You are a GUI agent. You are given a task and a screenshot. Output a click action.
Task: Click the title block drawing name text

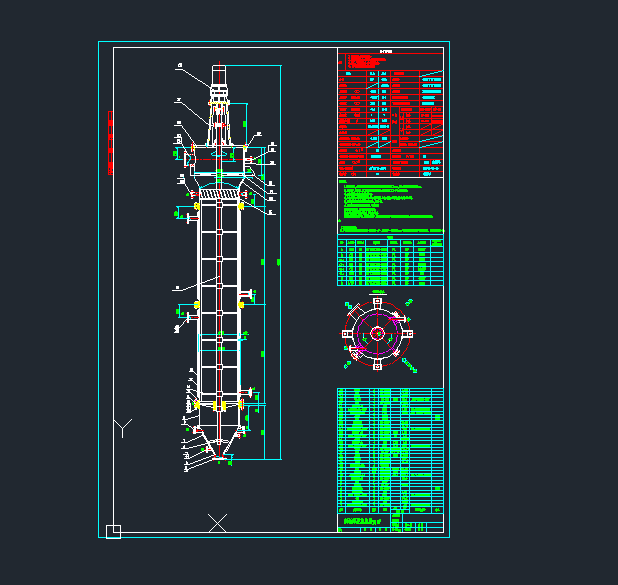[x=363, y=521]
